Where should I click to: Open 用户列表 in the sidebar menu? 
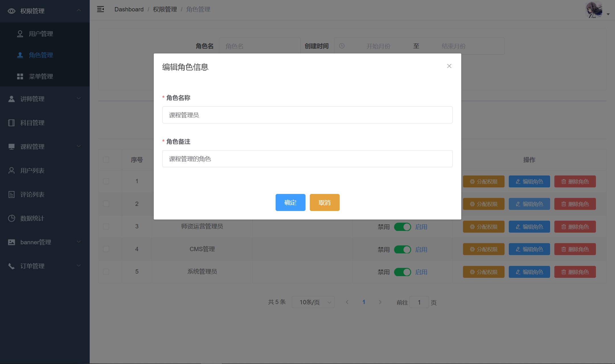[32, 171]
